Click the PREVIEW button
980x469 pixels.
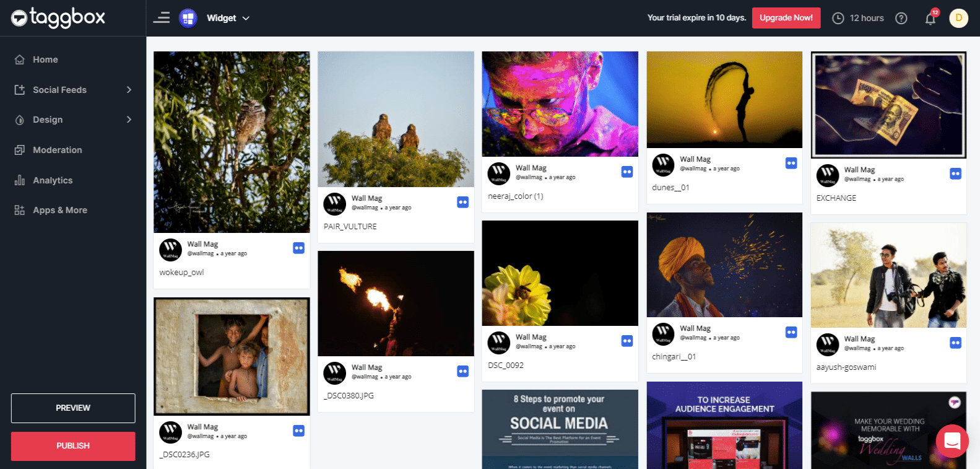(73, 408)
